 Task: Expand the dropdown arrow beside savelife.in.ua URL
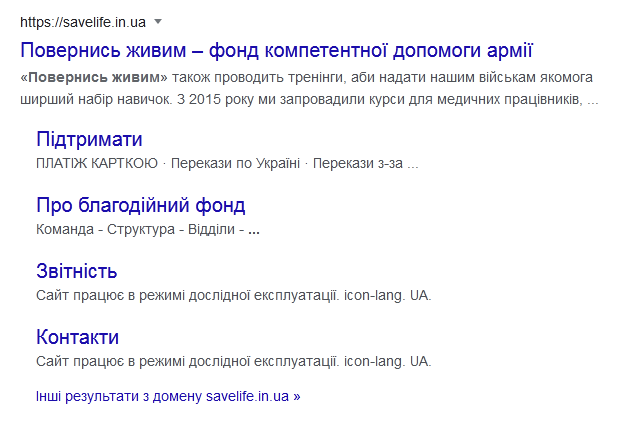(158, 21)
